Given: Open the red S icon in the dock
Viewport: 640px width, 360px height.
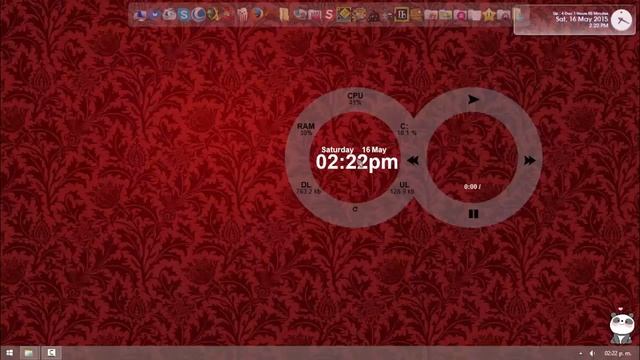Looking at the screenshot, I should pos(329,15).
